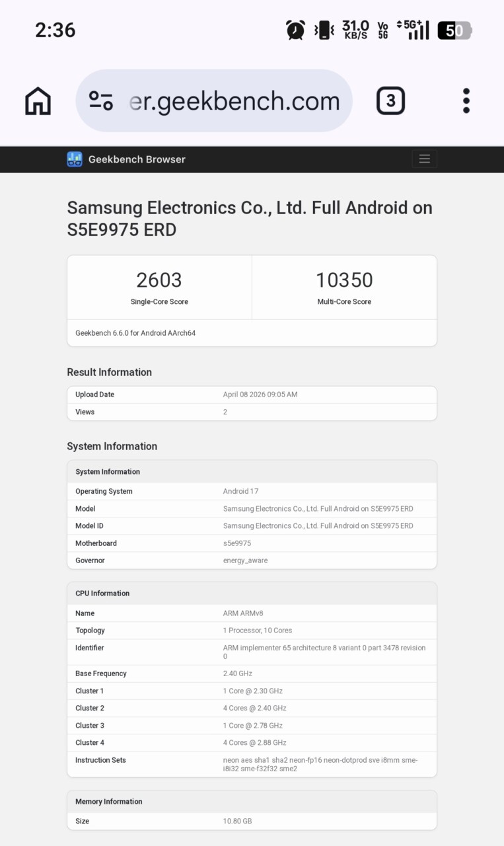The width and height of the screenshot is (504, 846).
Task: Tap the network speed indicator showing 31.0 KB/S
Action: (355, 30)
